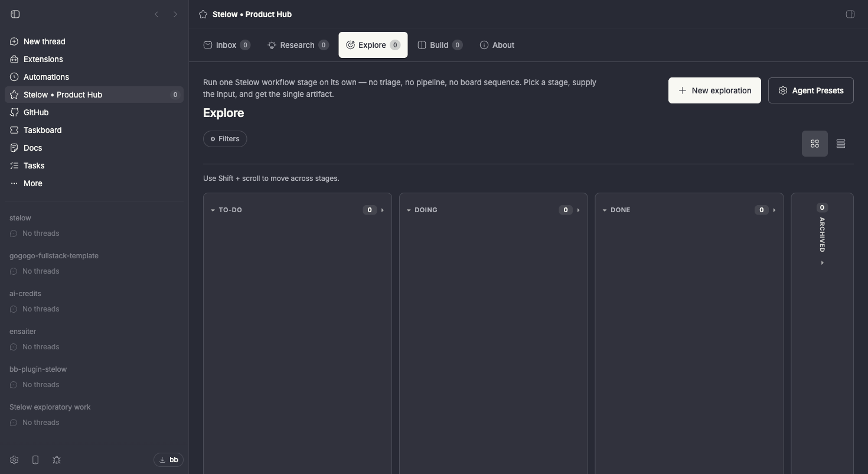Open Docs in the sidebar
Image resolution: width=868 pixels, height=474 pixels.
tap(94, 148)
